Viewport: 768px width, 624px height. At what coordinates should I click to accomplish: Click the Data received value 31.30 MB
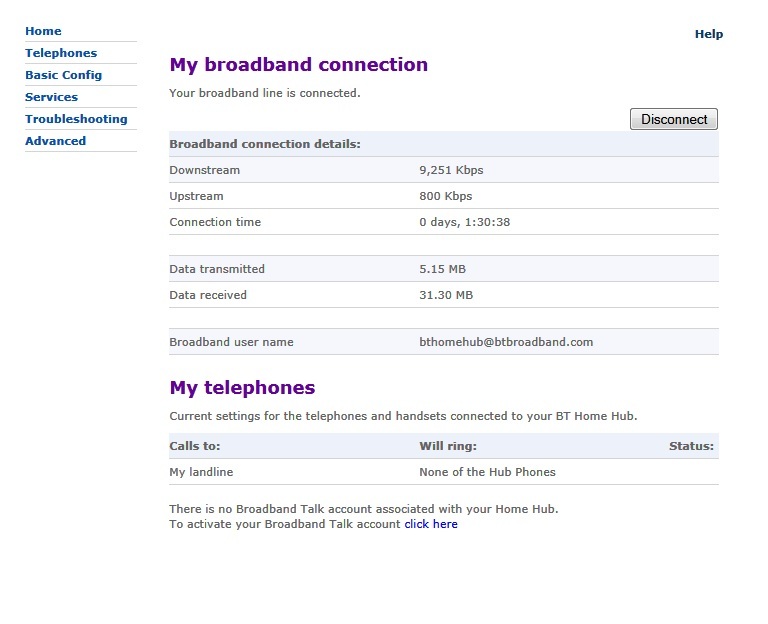tap(446, 295)
